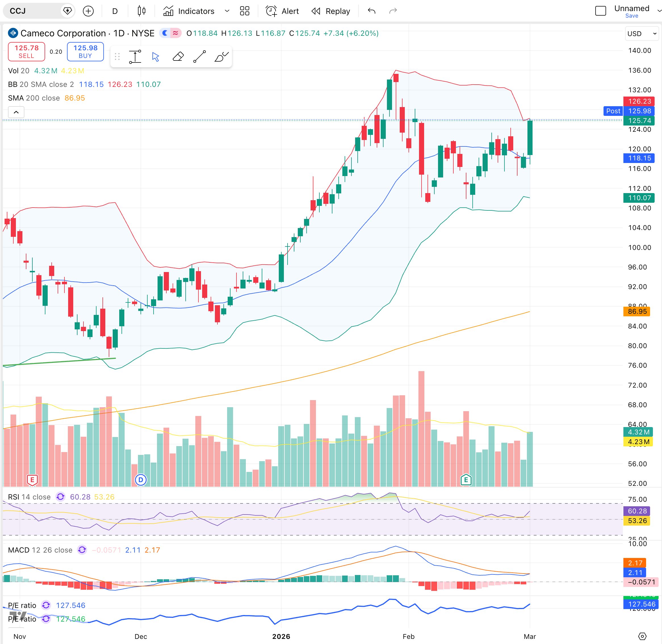Refresh the RSI indicator sync icon
Image resolution: width=662 pixels, height=644 pixels.
pos(60,497)
